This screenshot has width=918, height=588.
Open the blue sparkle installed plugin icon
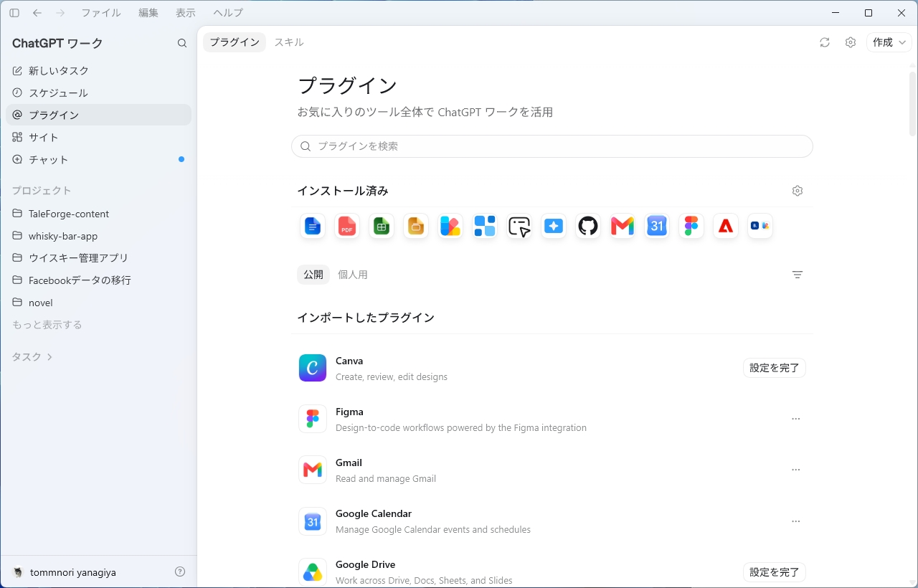pyautogui.click(x=554, y=227)
